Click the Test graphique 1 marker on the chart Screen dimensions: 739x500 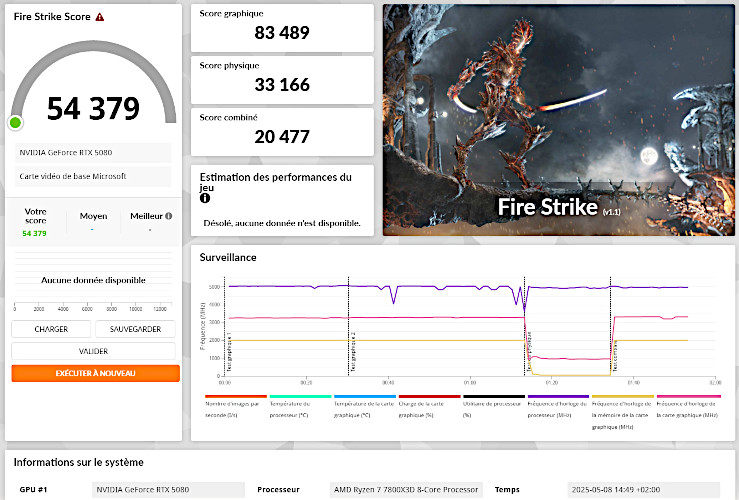pos(229,352)
